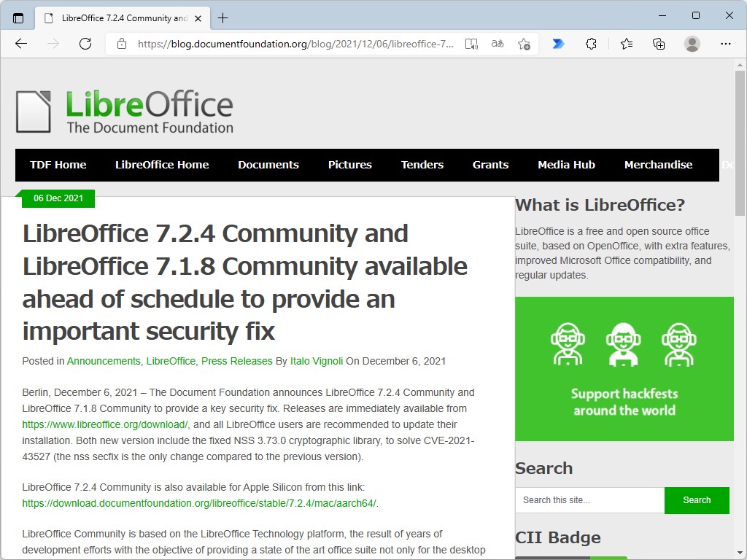This screenshot has width=747, height=560.
Task: Switch to the Media Hub menu item
Action: [x=566, y=165]
